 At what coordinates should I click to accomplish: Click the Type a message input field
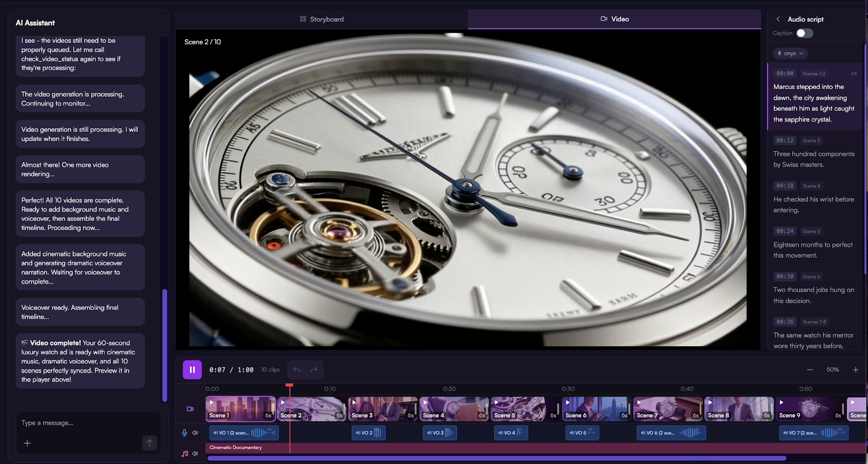81,423
